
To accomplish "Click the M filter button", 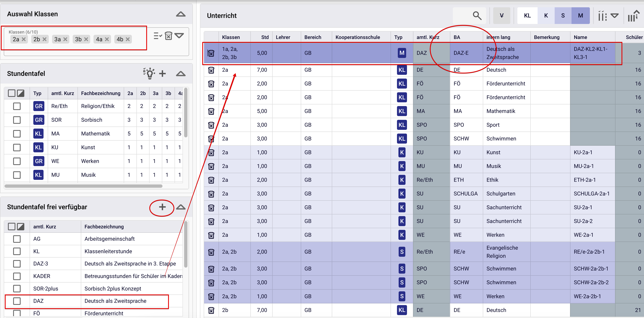I will tap(580, 16).
